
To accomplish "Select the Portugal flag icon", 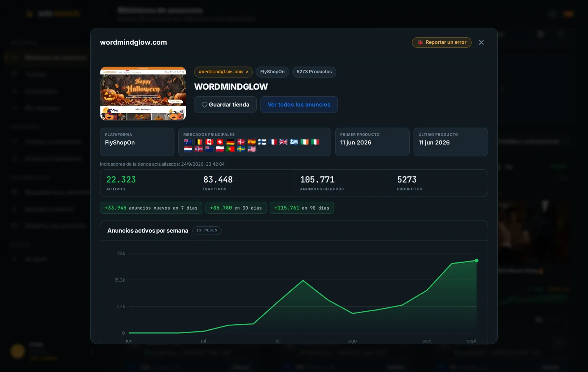I will (230, 149).
